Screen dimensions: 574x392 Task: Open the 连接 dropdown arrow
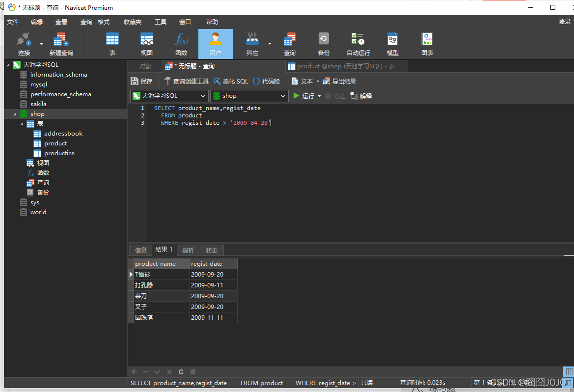(41, 44)
